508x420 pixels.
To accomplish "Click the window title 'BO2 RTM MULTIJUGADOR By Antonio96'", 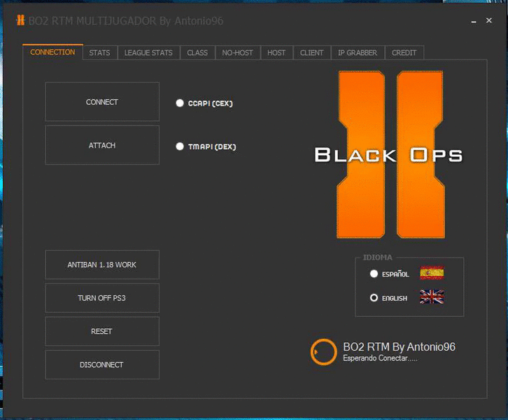I will [126, 21].
